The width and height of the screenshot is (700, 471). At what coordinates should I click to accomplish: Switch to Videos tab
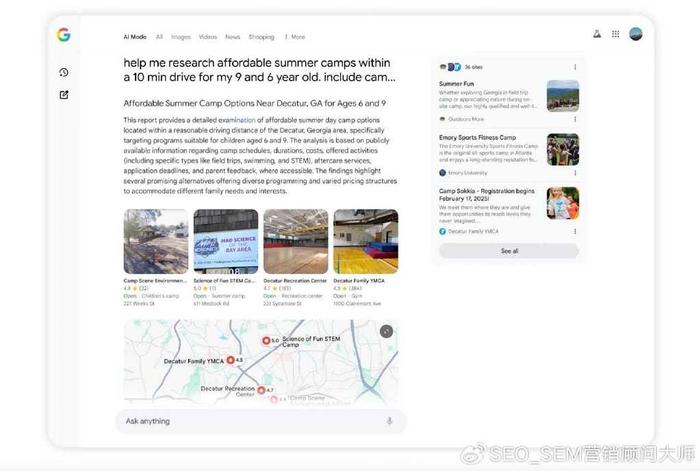(x=208, y=37)
